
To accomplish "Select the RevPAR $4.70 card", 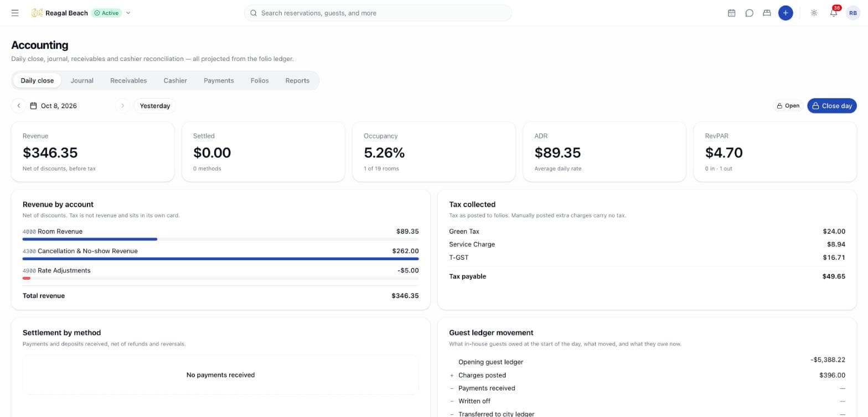I will pos(775,152).
